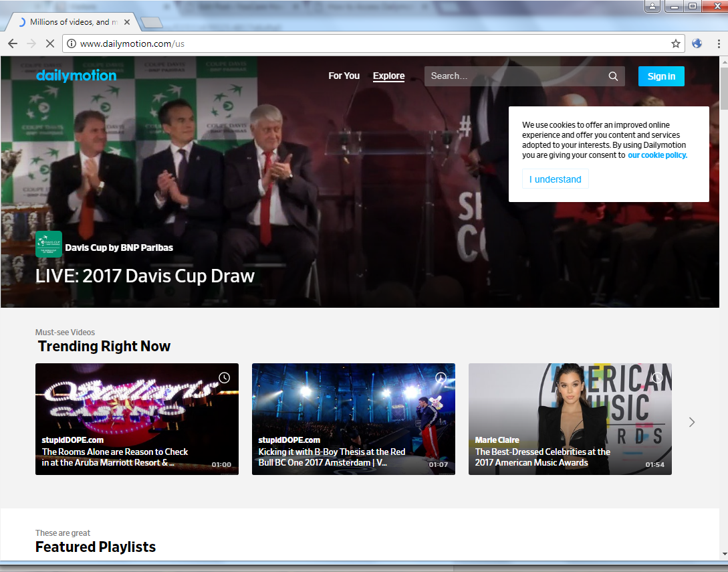View site information icon in address bar
The height and width of the screenshot is (572, 728).
click(x=72, y=43)
